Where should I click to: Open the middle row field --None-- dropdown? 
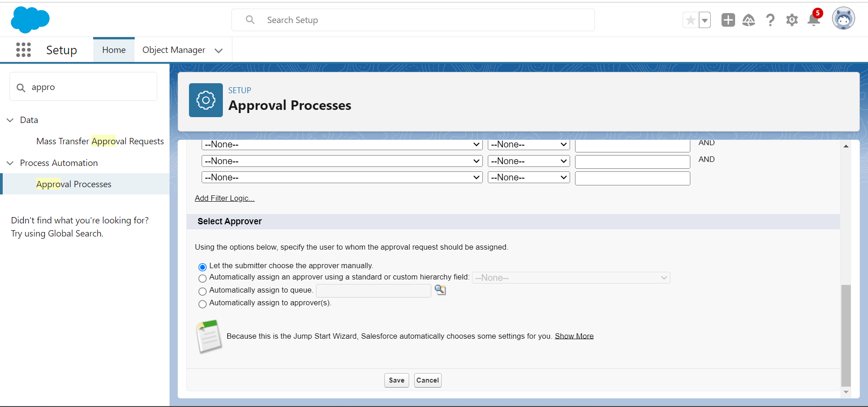click(342, 161)
